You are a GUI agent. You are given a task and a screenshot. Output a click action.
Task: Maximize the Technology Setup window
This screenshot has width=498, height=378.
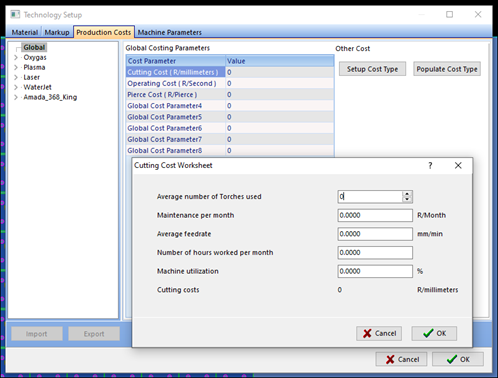coord(449,14)
